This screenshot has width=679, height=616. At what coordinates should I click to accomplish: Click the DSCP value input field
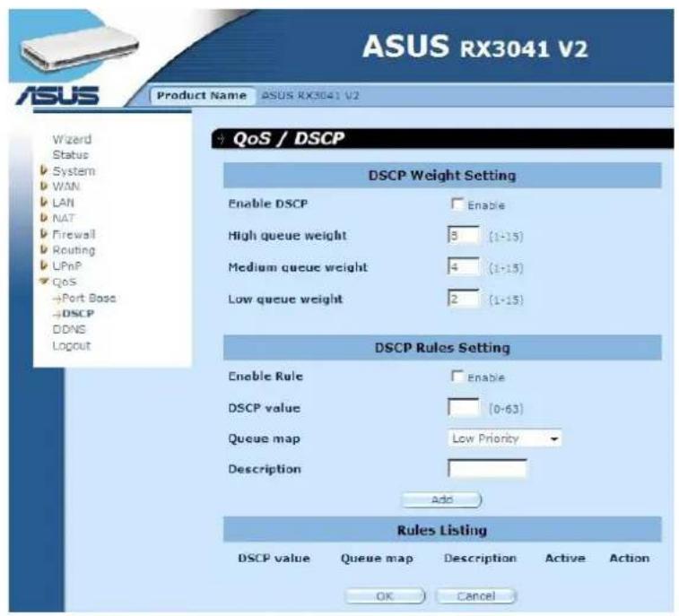(x=464, y=407)
